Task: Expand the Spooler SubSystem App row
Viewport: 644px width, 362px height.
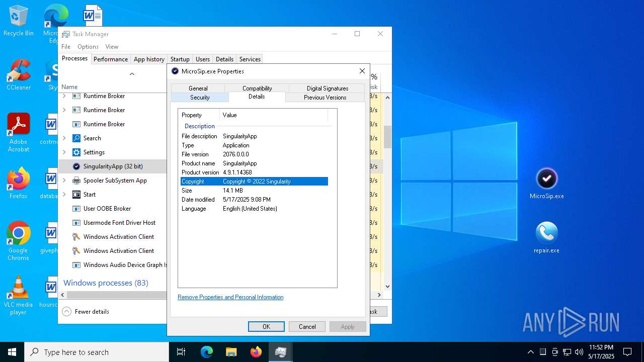Action: click(x=64, y=180)
